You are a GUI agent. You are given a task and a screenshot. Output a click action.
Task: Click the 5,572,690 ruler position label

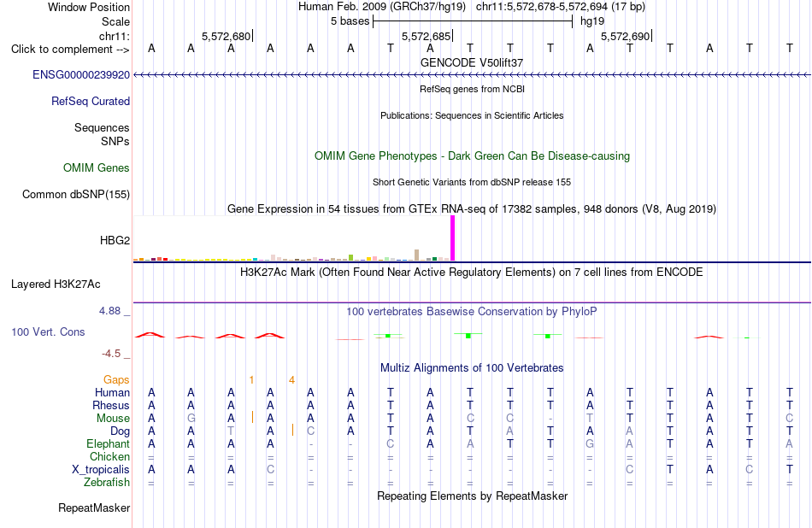point(625,36)
